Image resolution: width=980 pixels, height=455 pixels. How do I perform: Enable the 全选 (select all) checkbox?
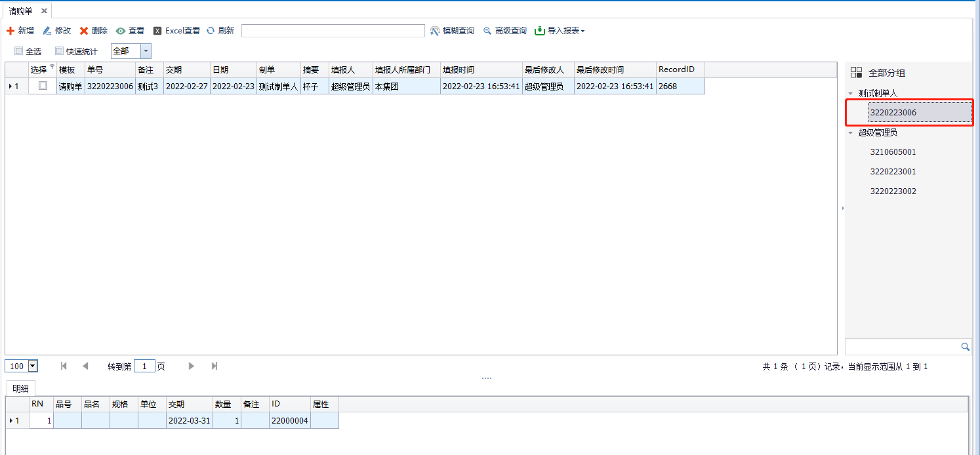point(18,51)
